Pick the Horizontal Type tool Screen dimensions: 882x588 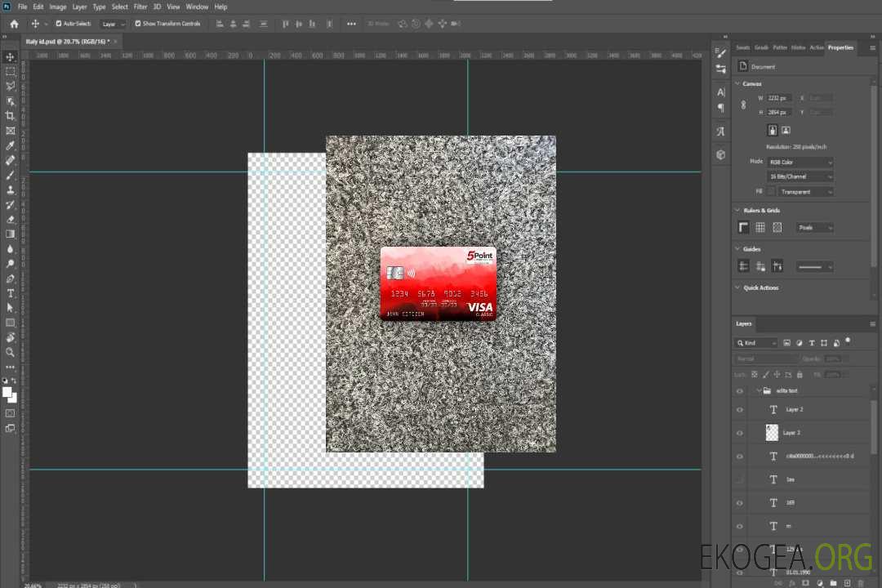pos(11,293)
